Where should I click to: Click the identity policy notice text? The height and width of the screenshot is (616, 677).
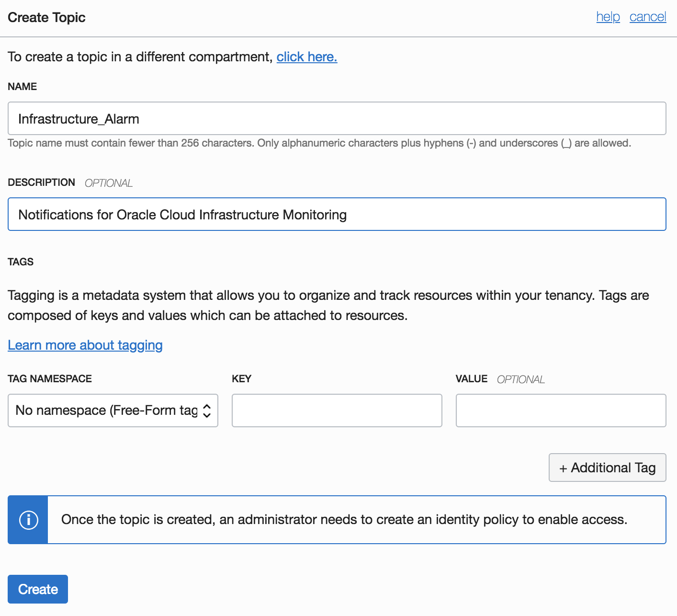tap(344, 520)
